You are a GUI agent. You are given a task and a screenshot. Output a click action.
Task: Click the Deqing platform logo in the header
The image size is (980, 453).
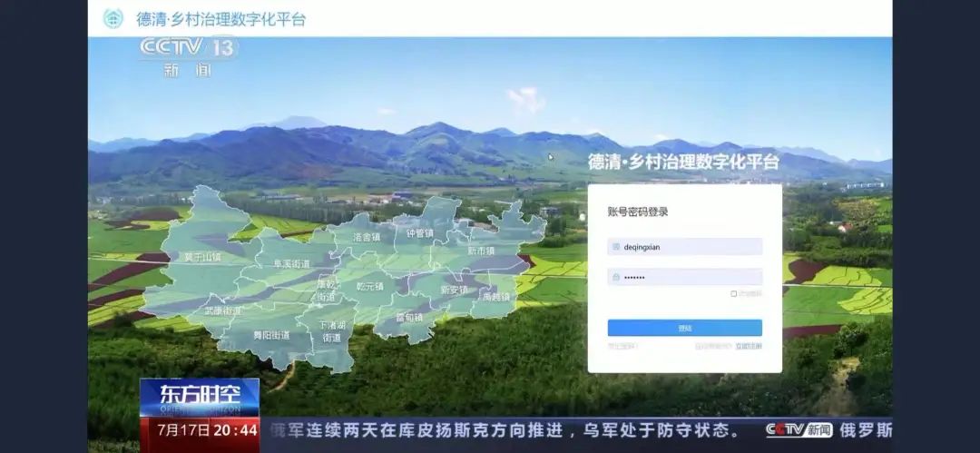point(113,18)
